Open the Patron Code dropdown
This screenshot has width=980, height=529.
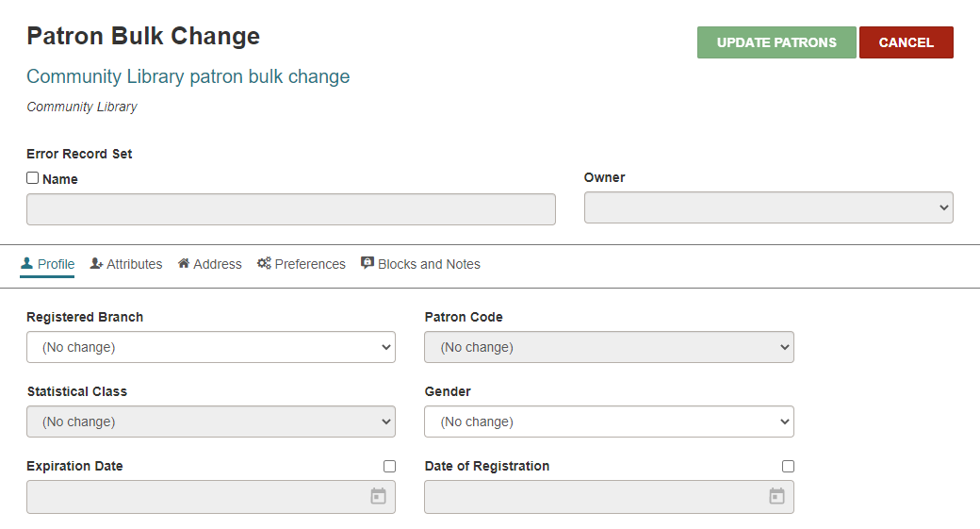(609, 347)
